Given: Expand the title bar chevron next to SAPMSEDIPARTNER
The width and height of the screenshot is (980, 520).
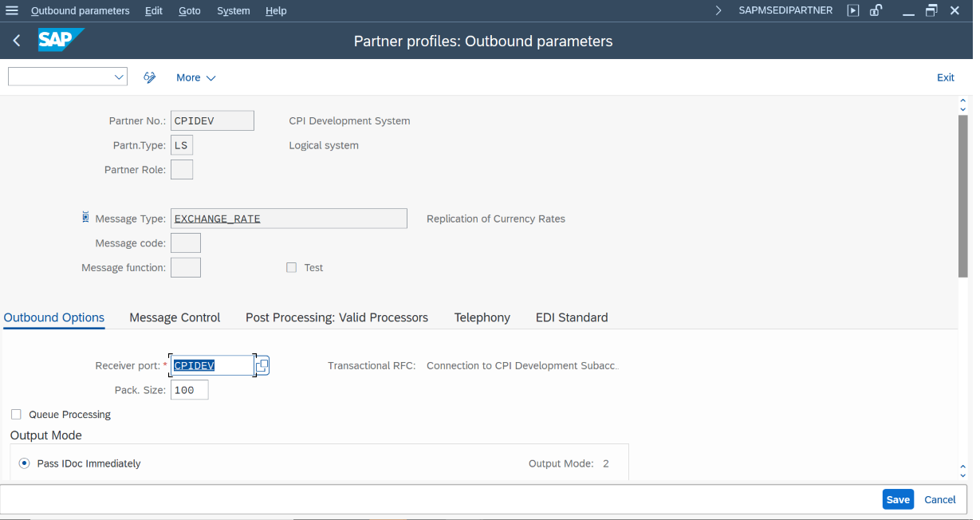Looking at the screenshot, I should point(718,10).
